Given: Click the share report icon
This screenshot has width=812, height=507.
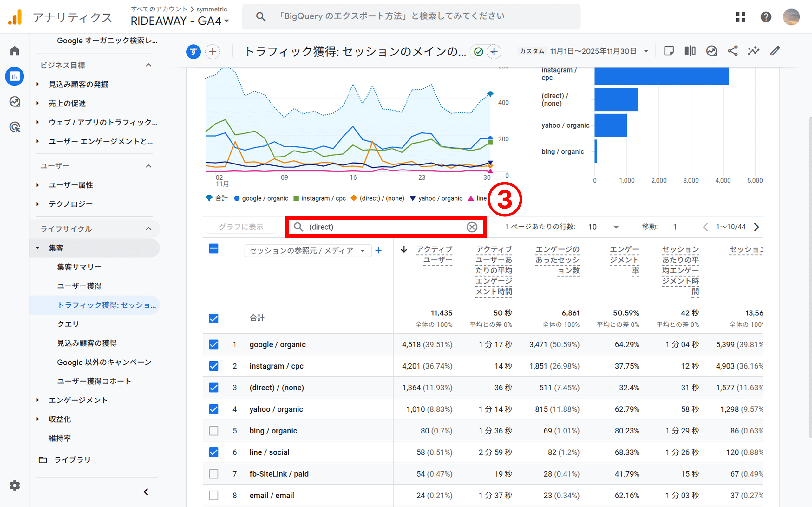Looking at the screenshot, I should 732,51.
